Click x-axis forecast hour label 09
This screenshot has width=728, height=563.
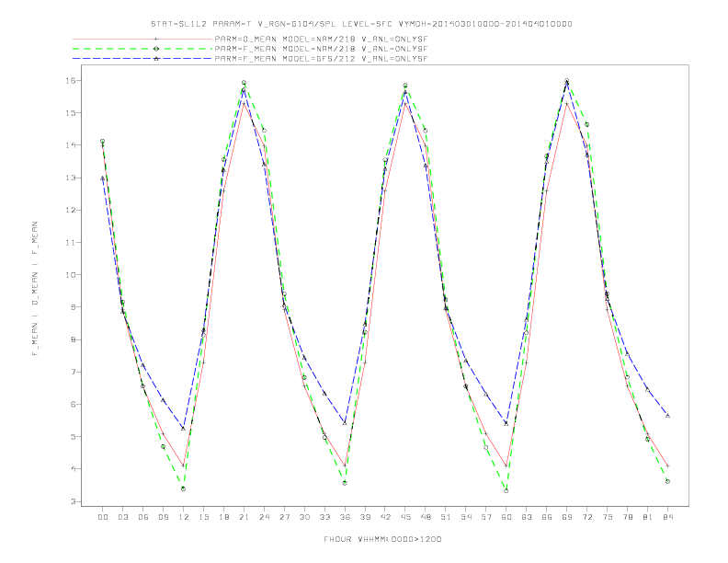163,517
